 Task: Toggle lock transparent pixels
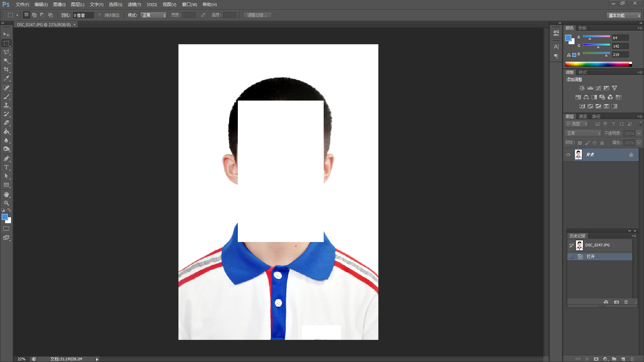pos(580,143)
